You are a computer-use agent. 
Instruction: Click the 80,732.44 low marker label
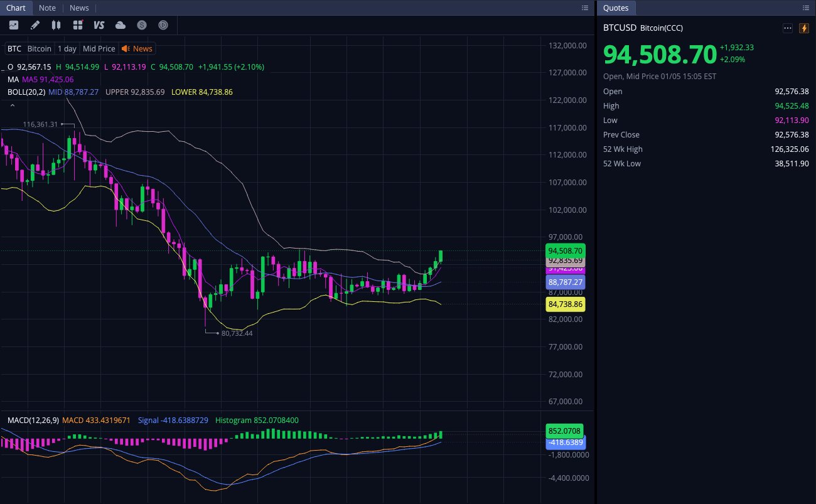[x=237, y=333]
